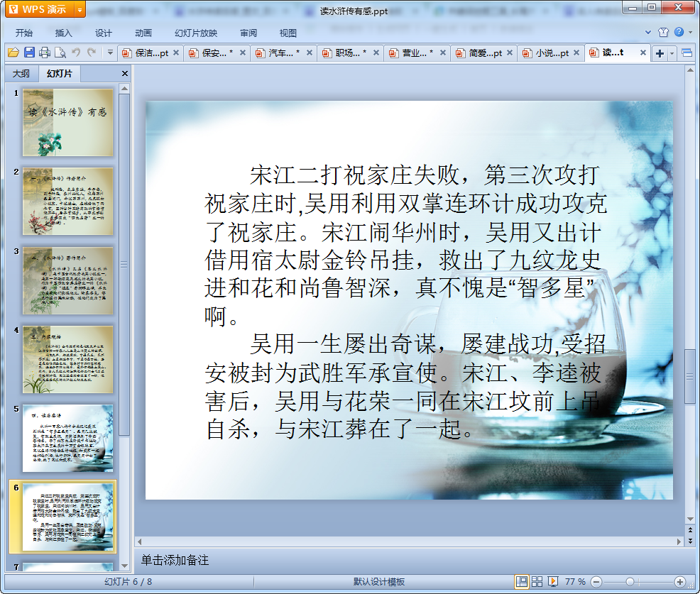The height and width of the screenshot is (594, 700).
Task: Undo the last action
Action: pos(76,53)
